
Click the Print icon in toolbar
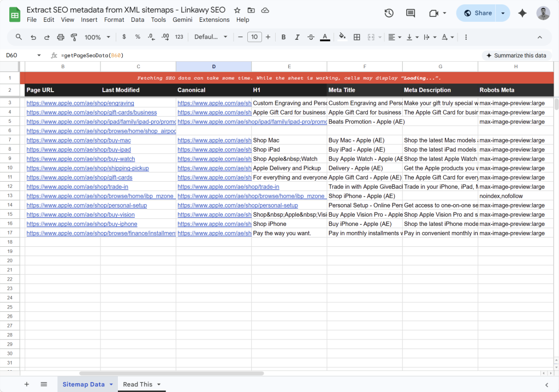coord(61,37)
